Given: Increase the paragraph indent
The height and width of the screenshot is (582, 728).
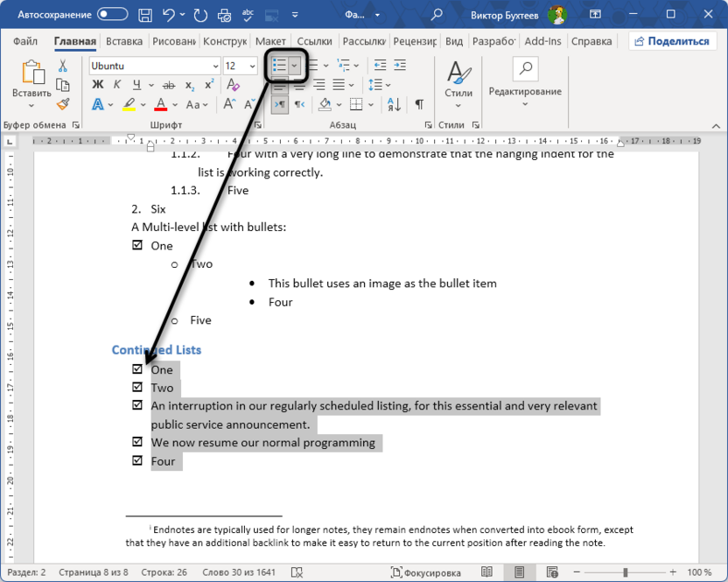Looking at the screenshot, I should tap(400, 65).
